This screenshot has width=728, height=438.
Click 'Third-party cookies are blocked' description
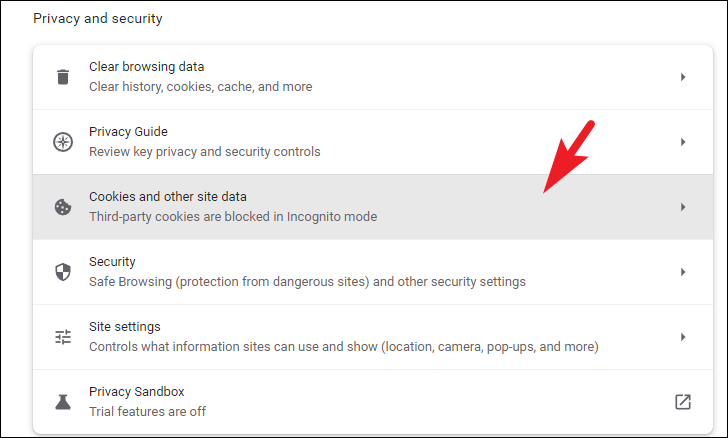pyautogui.click(x=233, y=217)
